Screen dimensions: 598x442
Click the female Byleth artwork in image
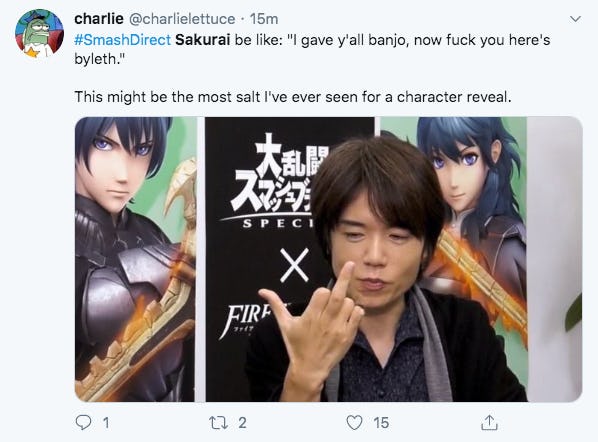473,229
